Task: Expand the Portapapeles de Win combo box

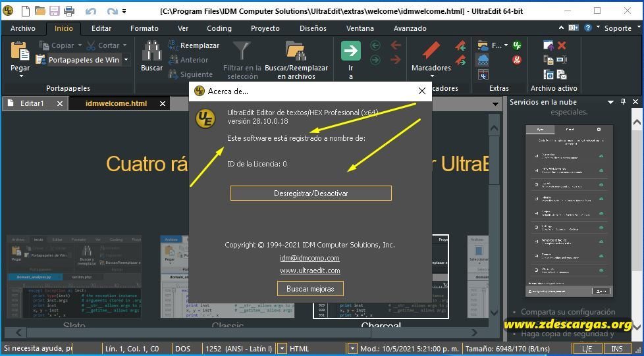Action: [126, 60]
